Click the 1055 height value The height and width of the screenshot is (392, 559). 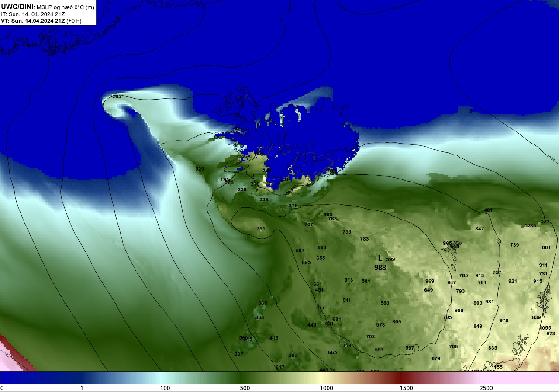point(545,328)
